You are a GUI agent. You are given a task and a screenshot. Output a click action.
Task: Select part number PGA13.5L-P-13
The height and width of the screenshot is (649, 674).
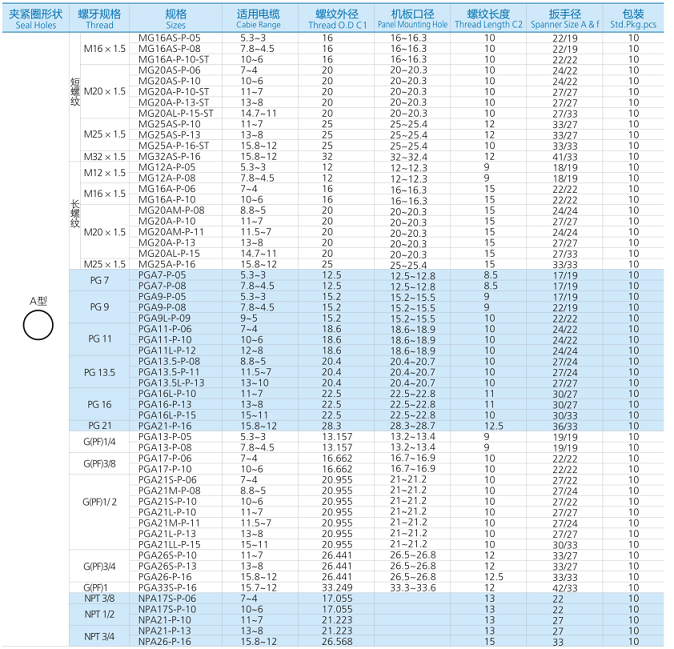point(171,383)
